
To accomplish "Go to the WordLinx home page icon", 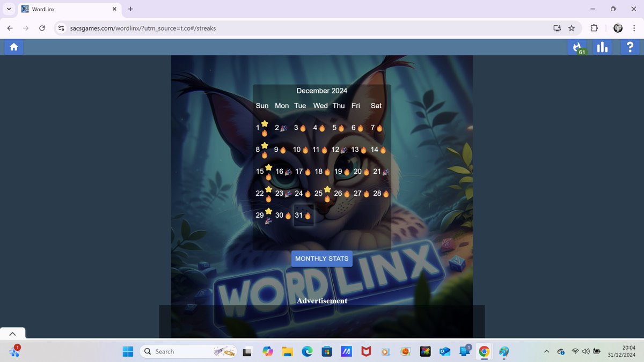I will coord(13,47).
